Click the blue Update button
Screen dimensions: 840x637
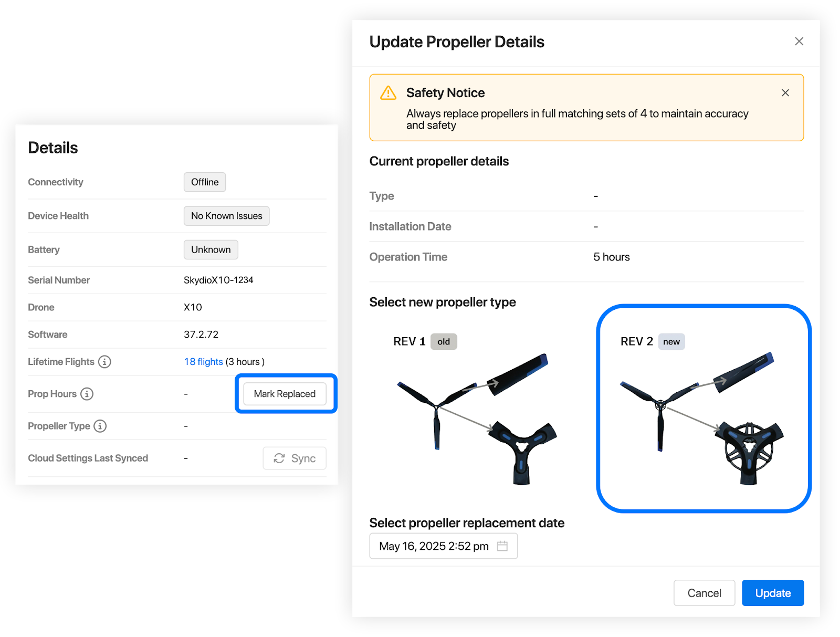coord(773,593)
